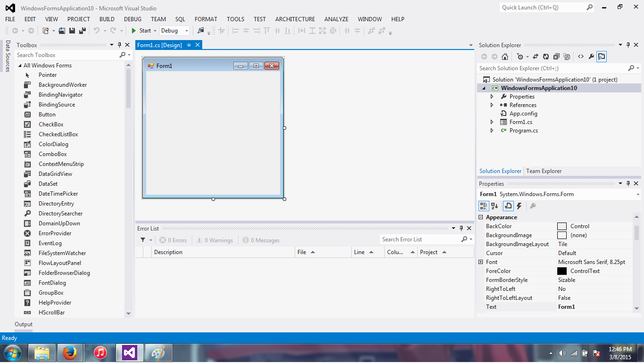Click the View Code angle-brackets icon
The width and height of the screenshot is (644, 363).
(x=581, y=57)
